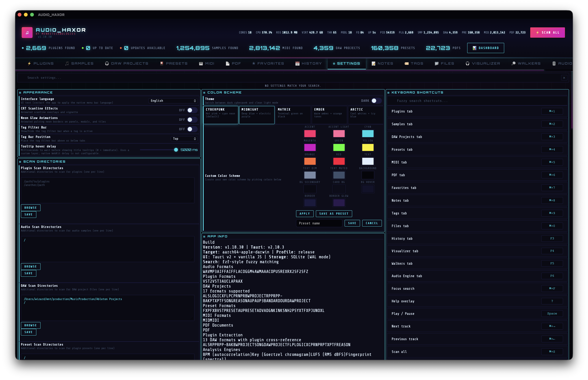Click Save As Preset
Viewport: 588px width, 380px height.
[334, 214]
